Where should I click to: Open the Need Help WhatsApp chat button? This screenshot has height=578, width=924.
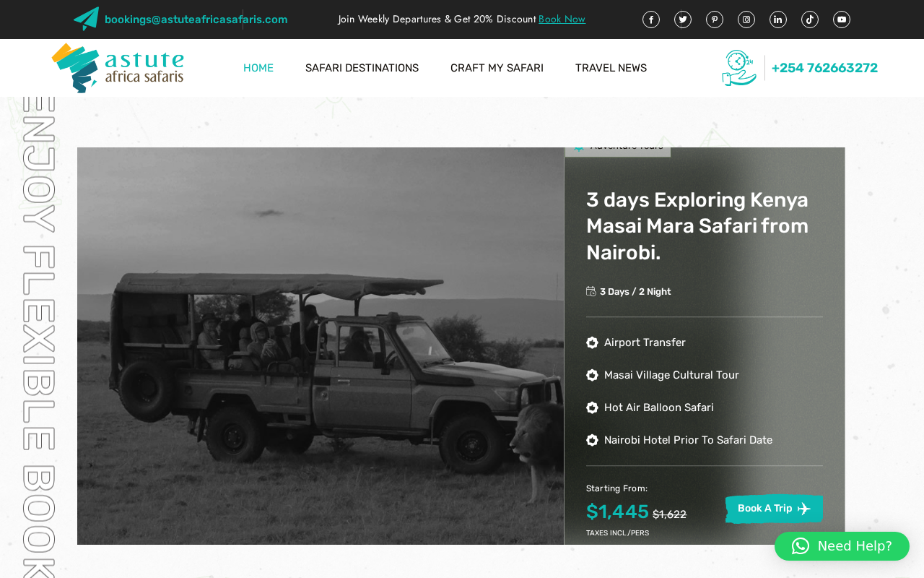842,546
